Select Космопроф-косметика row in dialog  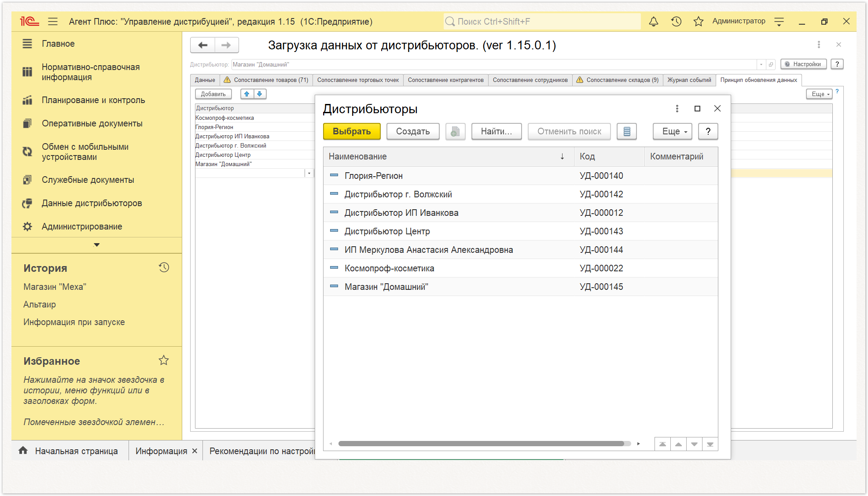[521, 268]
